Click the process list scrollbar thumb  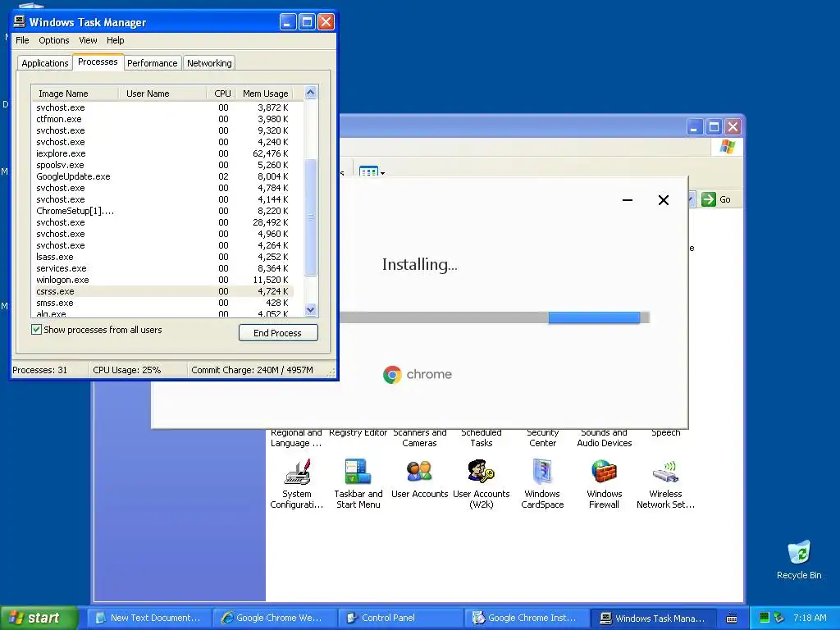click(311, 217)
